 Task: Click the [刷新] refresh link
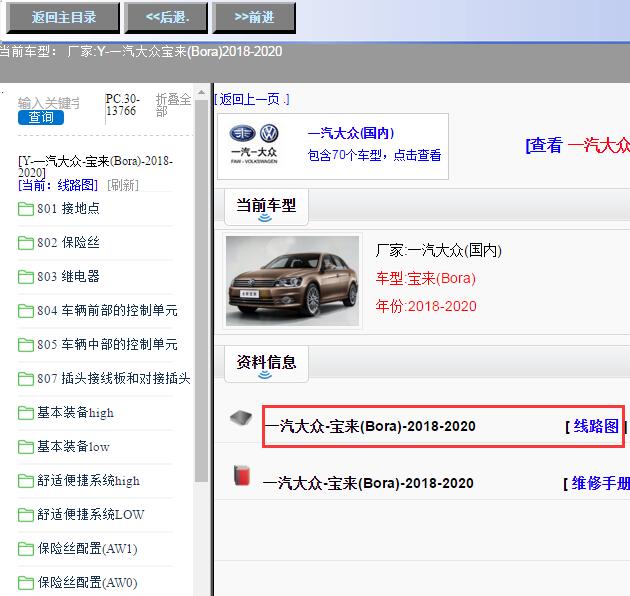tap(123, 185)
